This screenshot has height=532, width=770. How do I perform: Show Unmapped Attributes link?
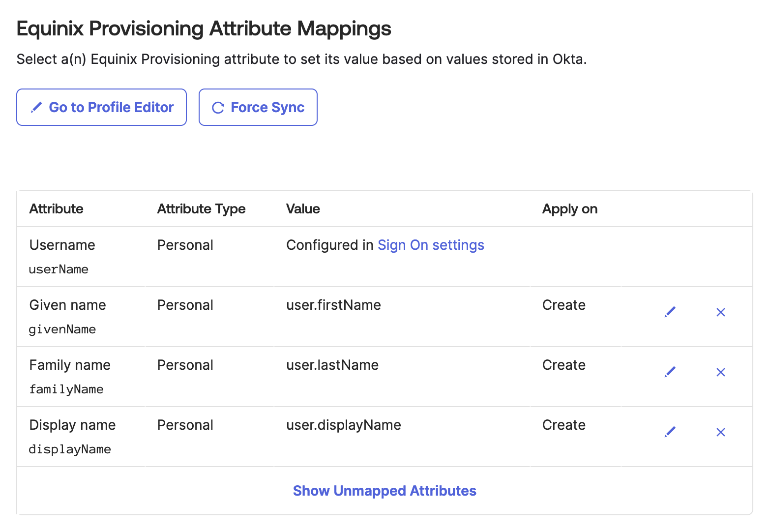click(x=385, y=491)
